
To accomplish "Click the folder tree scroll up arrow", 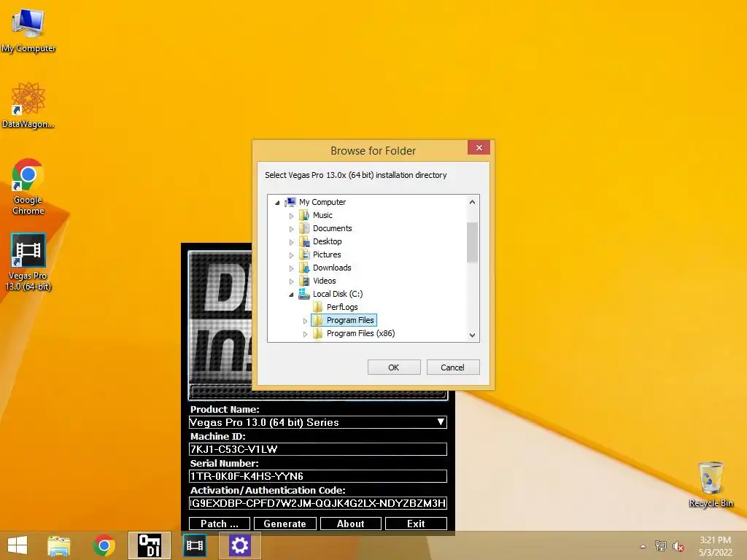I will 472,202.
